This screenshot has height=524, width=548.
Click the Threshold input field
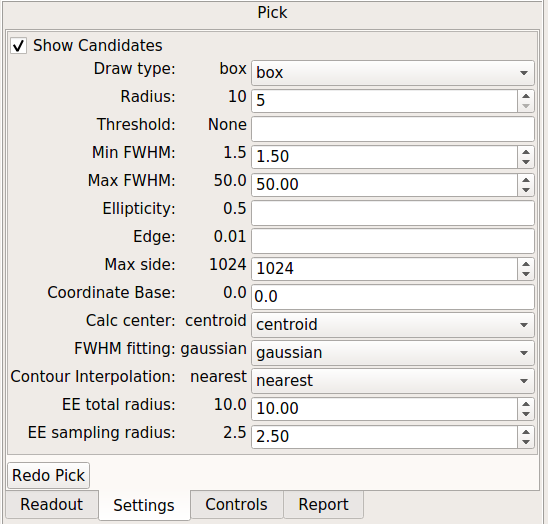click(392, 129)
